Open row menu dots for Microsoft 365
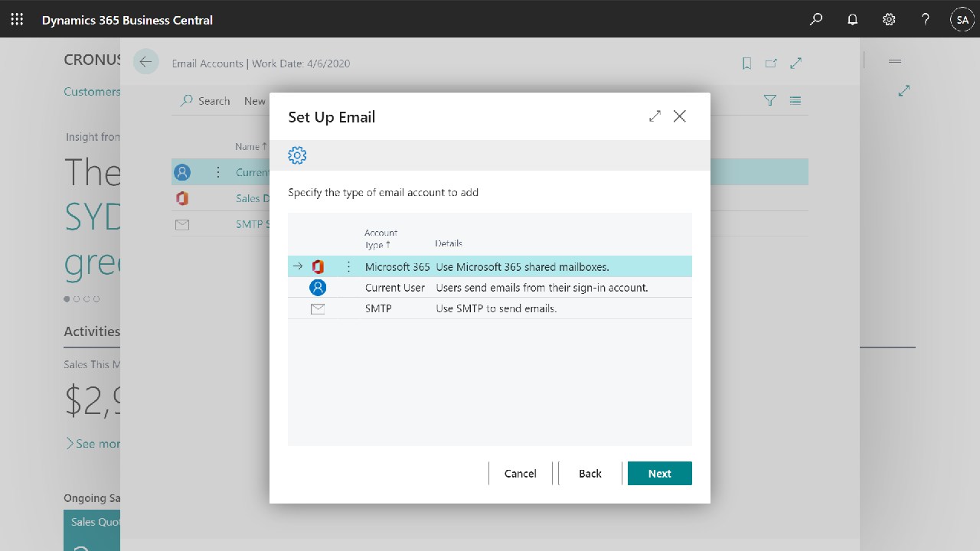The width and height of the screenshot is (980, 551). pos(348,266)
